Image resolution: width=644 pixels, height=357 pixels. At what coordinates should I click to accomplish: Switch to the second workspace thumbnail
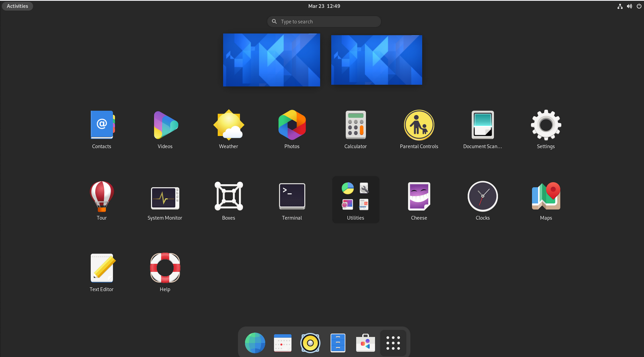point(376,60)
